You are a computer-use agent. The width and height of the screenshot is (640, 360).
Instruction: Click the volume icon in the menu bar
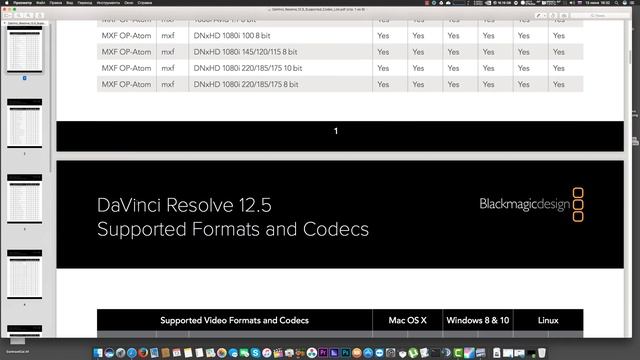572,2
